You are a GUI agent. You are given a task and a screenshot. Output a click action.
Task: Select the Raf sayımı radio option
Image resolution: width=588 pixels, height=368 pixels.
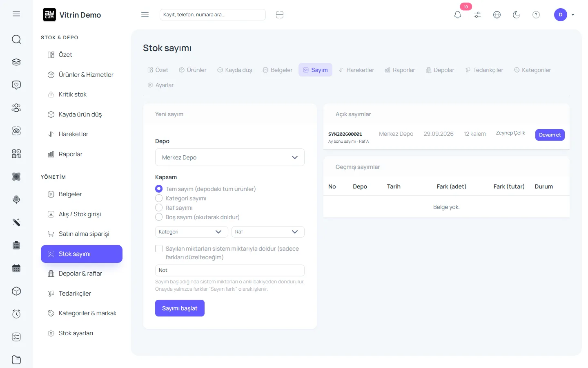coord(159,208)
